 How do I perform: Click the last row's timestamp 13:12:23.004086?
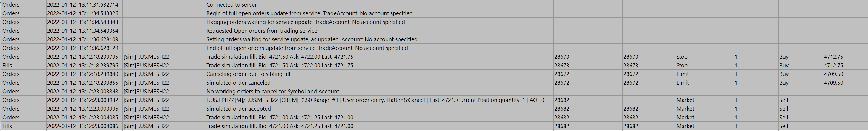click(82, 126)
